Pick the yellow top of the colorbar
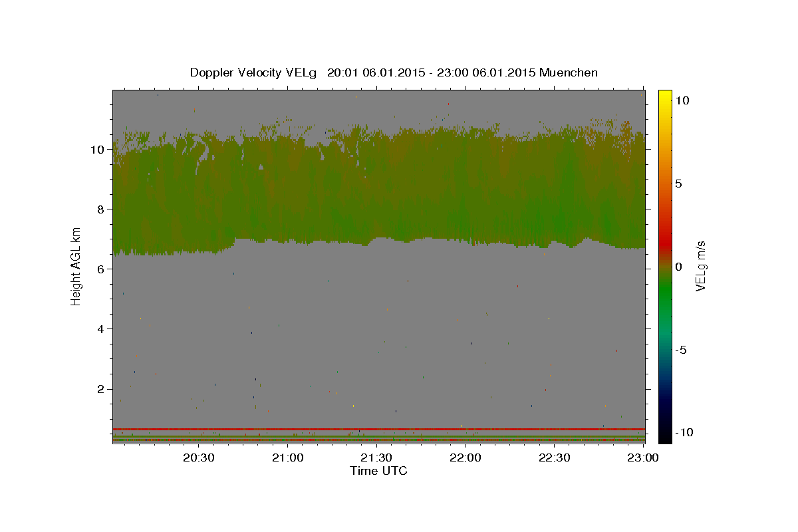Image resolution: width=798 pixels, height=532 pixels. point(665,94)
